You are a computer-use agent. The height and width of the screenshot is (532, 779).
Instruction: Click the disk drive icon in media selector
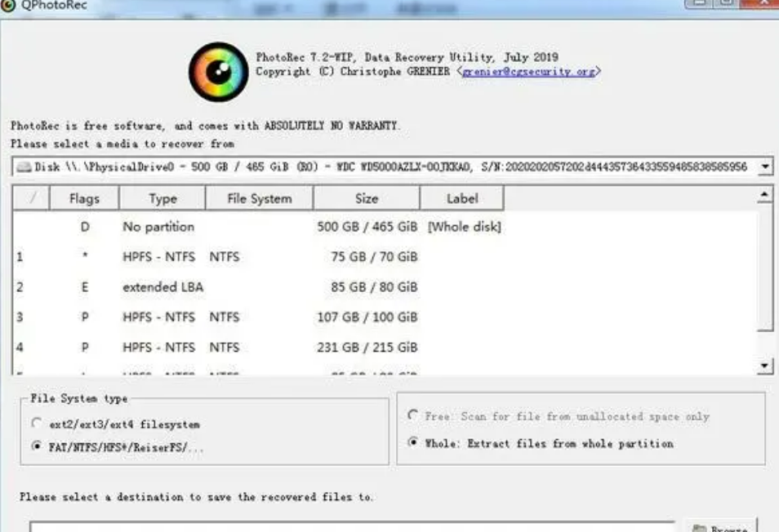(24, 166)
